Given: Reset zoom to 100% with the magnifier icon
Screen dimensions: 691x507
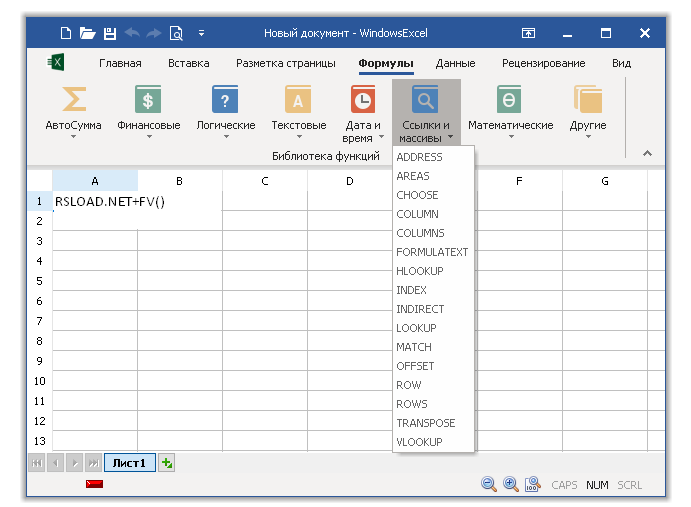Looking at the screenshot, I should pos(532,484).
